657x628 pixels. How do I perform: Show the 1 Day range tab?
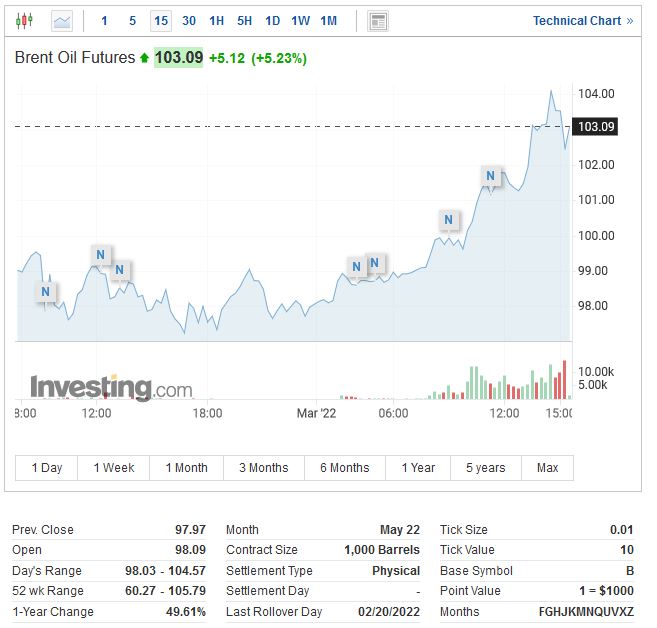47,468
